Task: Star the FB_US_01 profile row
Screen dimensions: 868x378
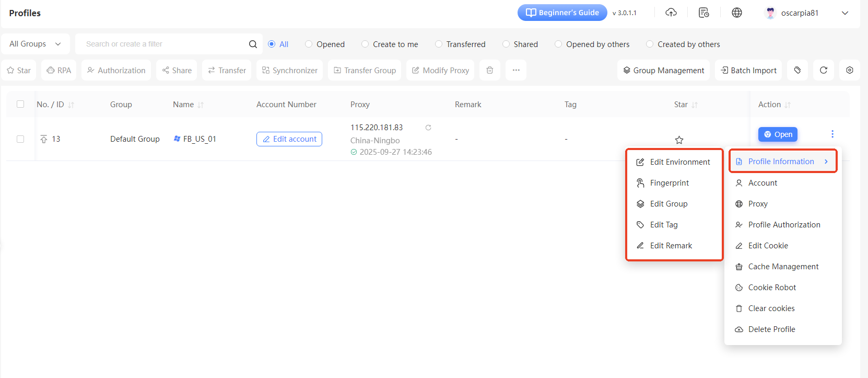Action: tap(679, 140)
